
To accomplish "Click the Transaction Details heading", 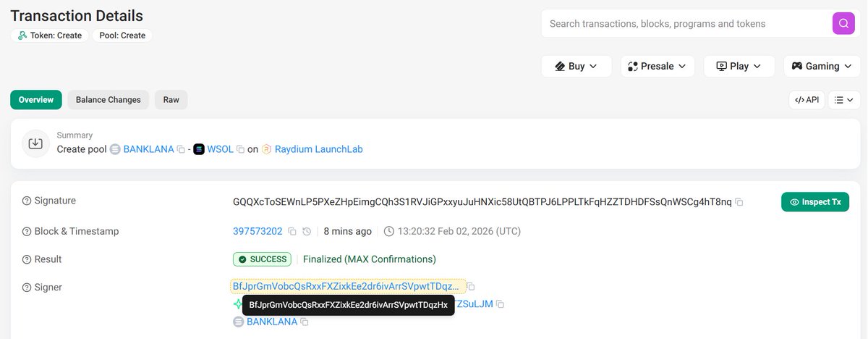I will (77, 15).
